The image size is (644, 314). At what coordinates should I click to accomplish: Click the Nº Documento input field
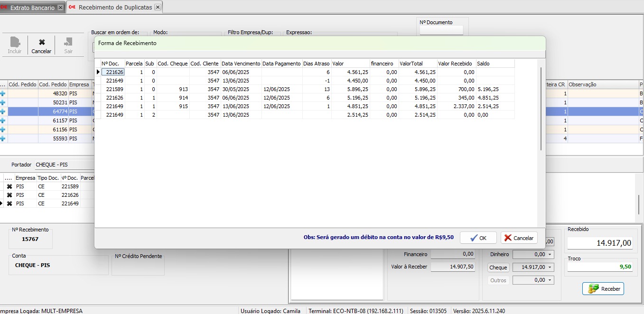441,30
